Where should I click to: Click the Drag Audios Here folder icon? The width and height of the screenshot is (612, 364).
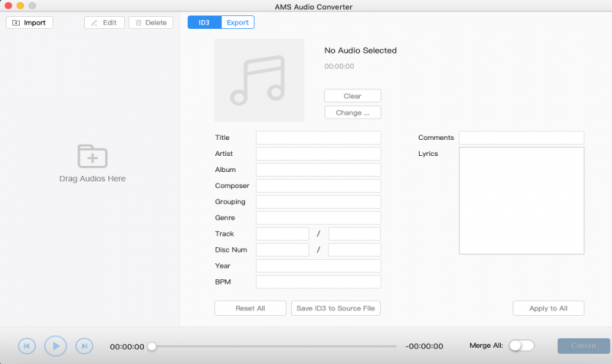(93, 156)
